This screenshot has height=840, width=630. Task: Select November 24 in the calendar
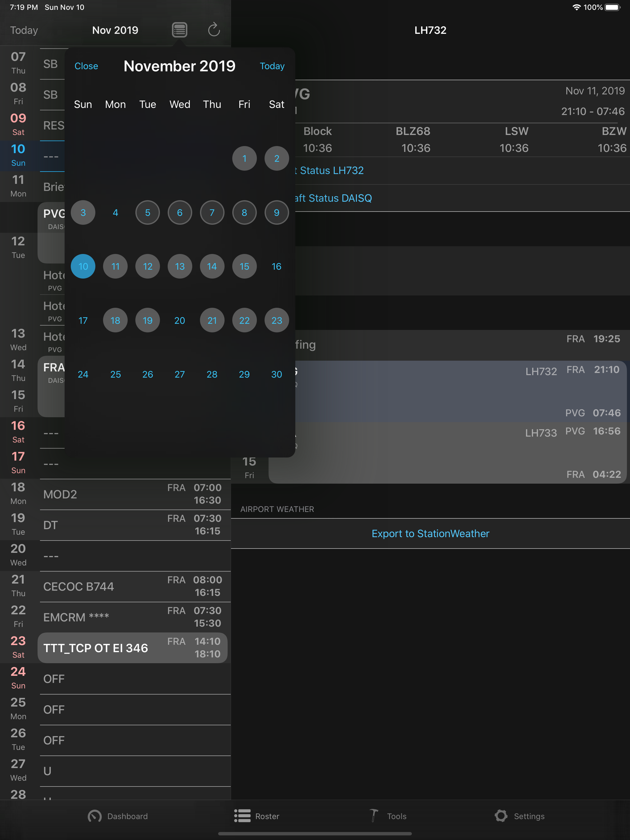[83, 374]
